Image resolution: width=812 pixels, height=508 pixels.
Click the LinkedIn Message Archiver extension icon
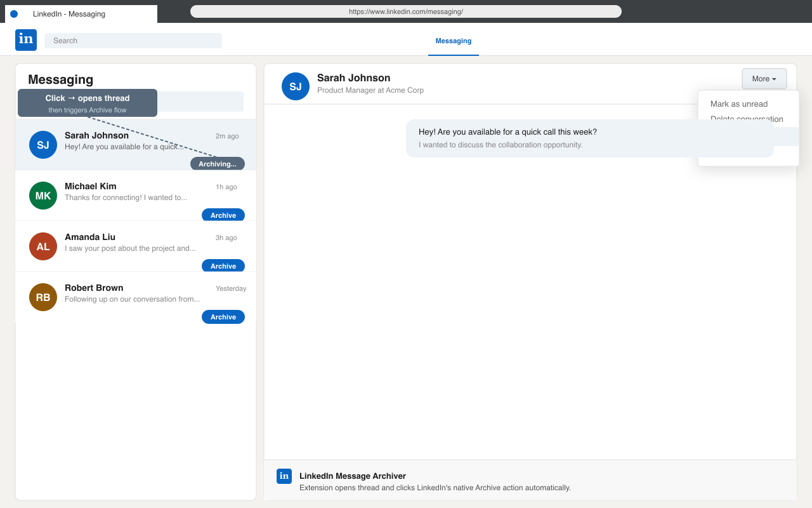tap(284, 476)
